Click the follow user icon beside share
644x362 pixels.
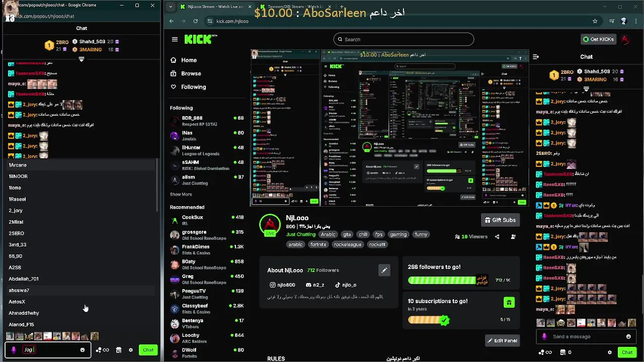point(514,236)
